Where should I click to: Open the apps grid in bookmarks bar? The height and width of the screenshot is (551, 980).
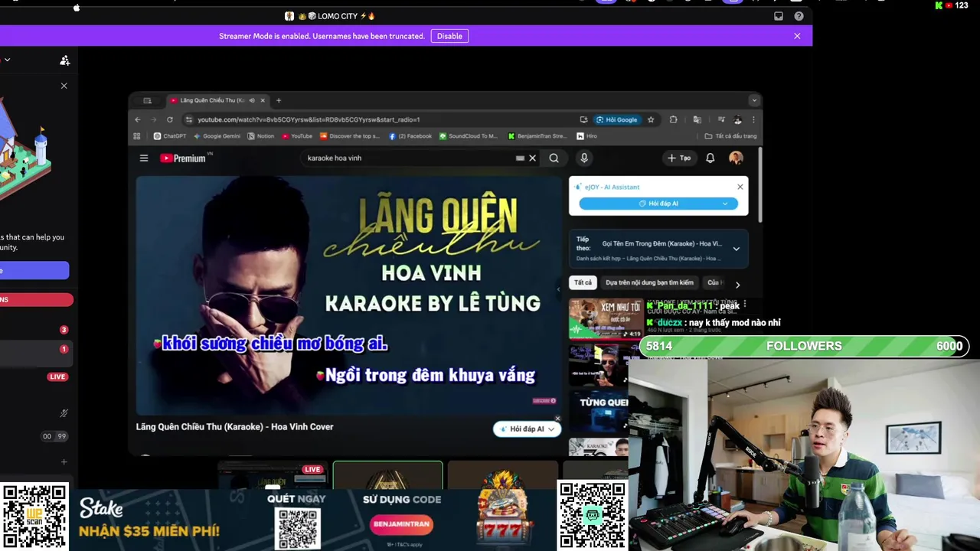coord(137,136)
